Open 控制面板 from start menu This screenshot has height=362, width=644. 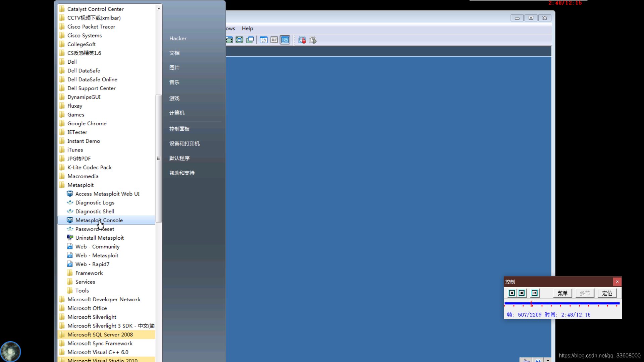[179, 129]
